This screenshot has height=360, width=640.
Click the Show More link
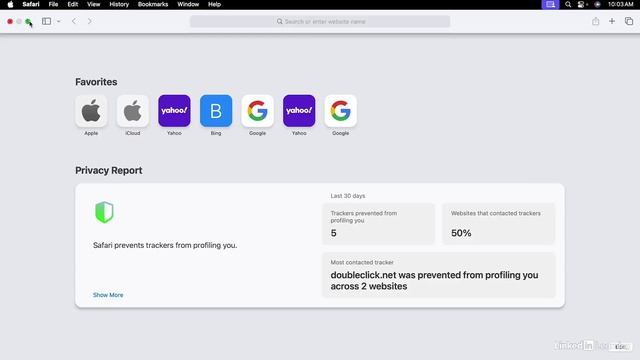click(108, 295)
